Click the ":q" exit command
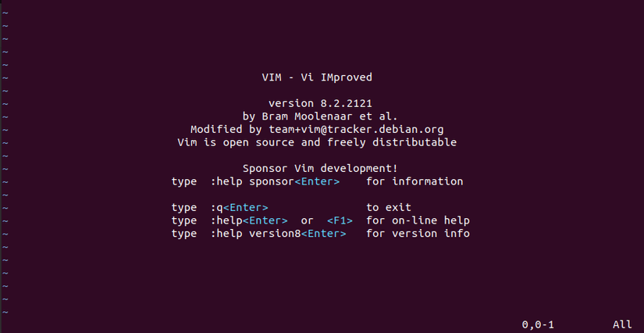 point(216,208)
